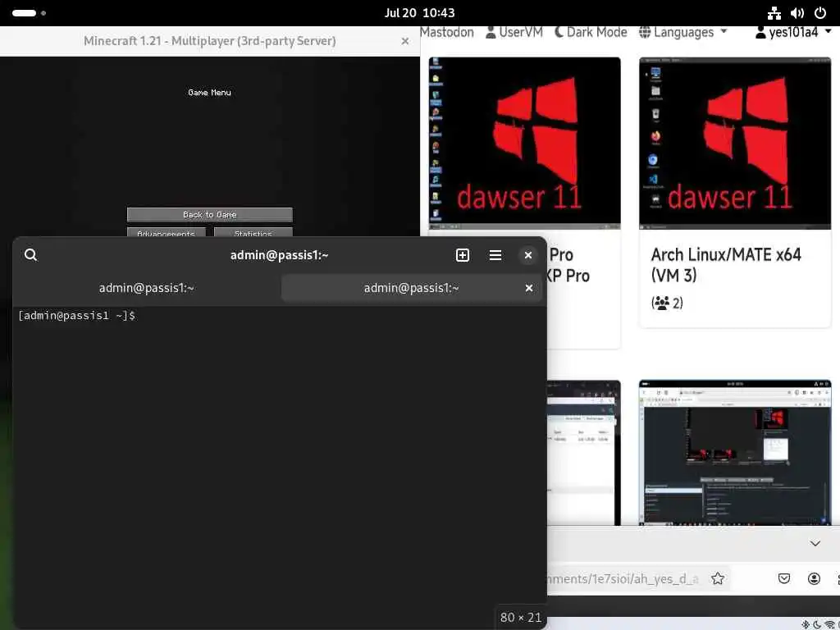This screenshot has width=840, height=630.
Task: Open the UserVM link
Action: pos(514,32)
